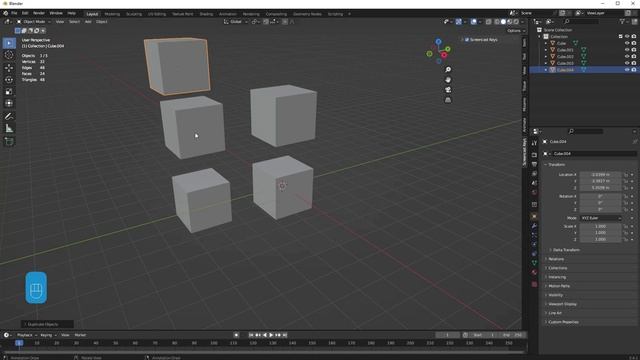Open the Edit menu

(x=25, y=13)
